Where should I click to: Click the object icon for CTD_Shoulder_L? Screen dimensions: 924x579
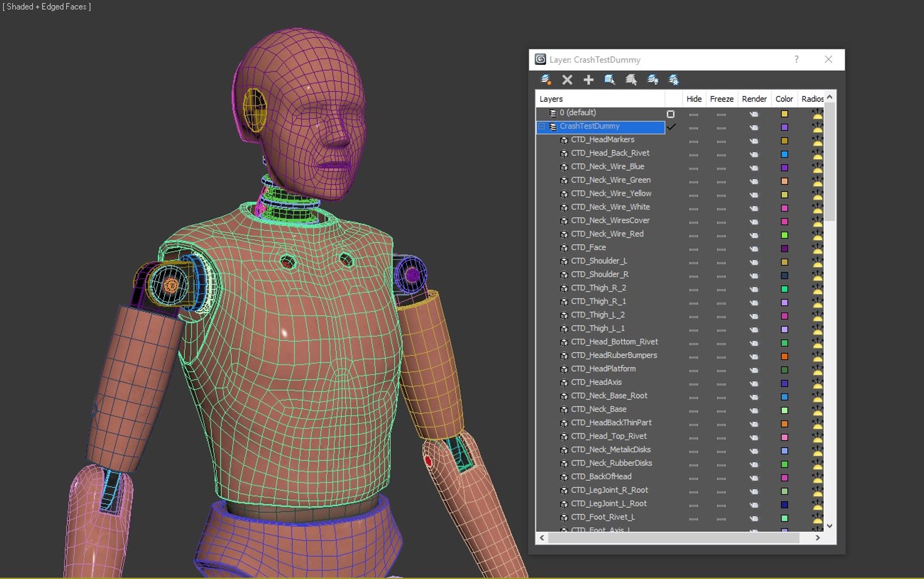[x=564, y=261]
